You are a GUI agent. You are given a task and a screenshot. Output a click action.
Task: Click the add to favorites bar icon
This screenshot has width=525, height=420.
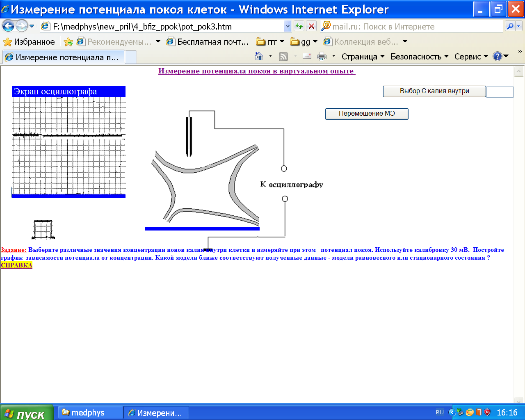(x=68, y=42)
